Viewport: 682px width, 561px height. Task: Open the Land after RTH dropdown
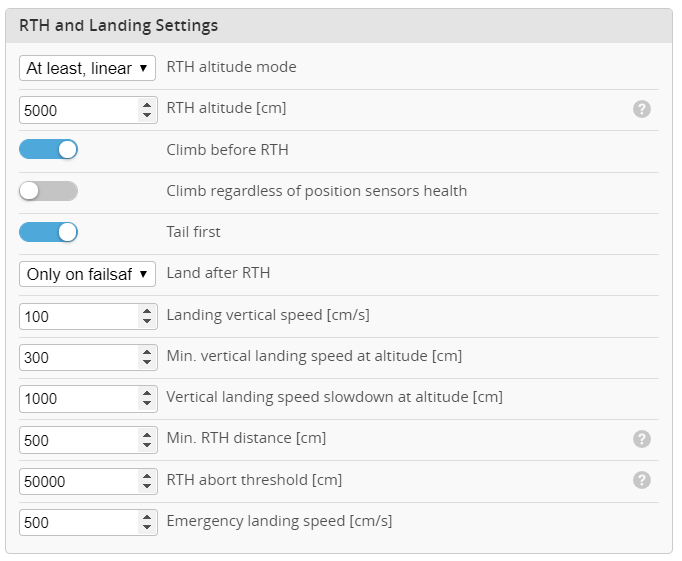point(88,274)
